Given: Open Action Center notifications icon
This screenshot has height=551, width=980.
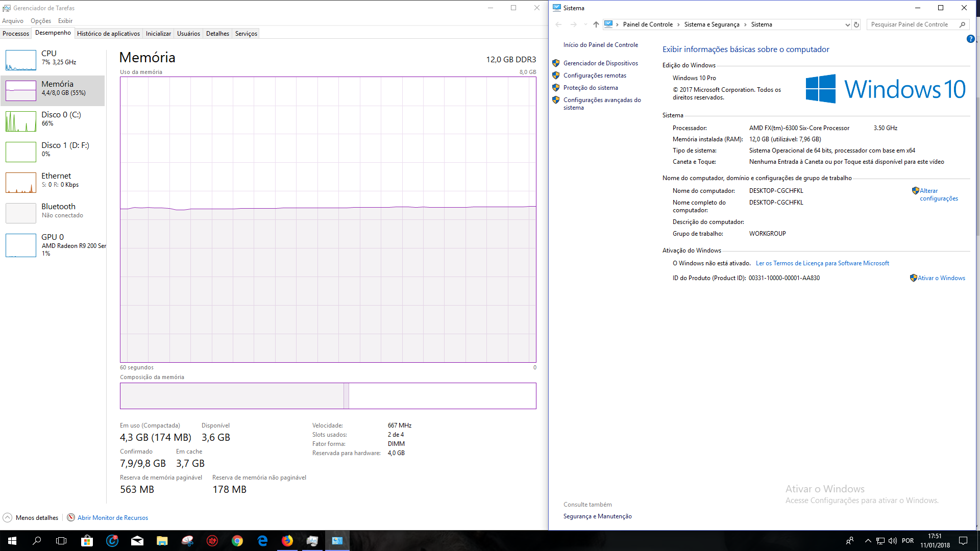Looking at the screenshot, I should (x=963, y=541).
